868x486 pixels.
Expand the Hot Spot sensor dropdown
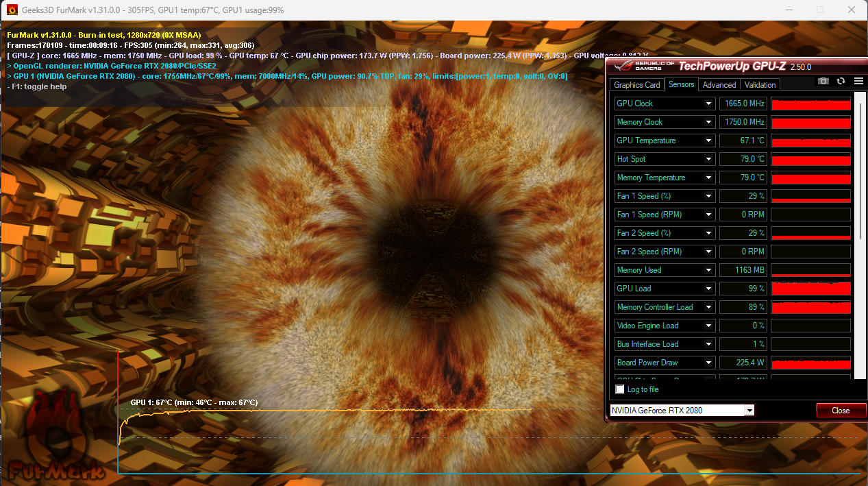pos(709,159)
